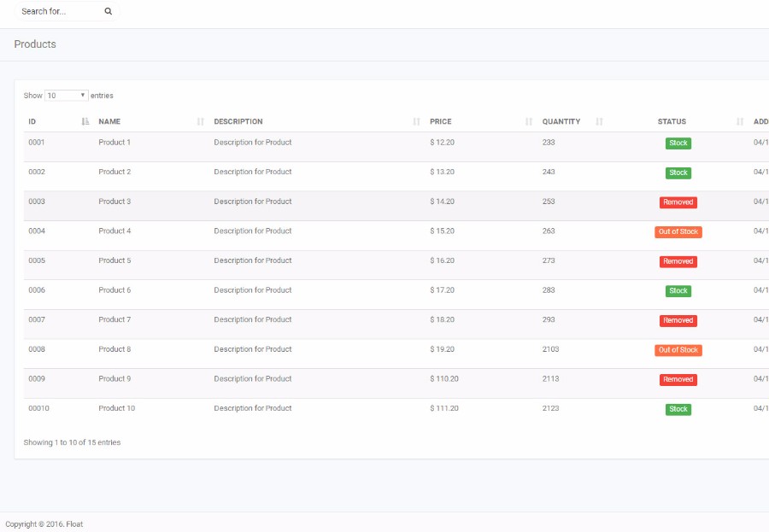
Task: Click the Name column header
Action: point(109,121)
